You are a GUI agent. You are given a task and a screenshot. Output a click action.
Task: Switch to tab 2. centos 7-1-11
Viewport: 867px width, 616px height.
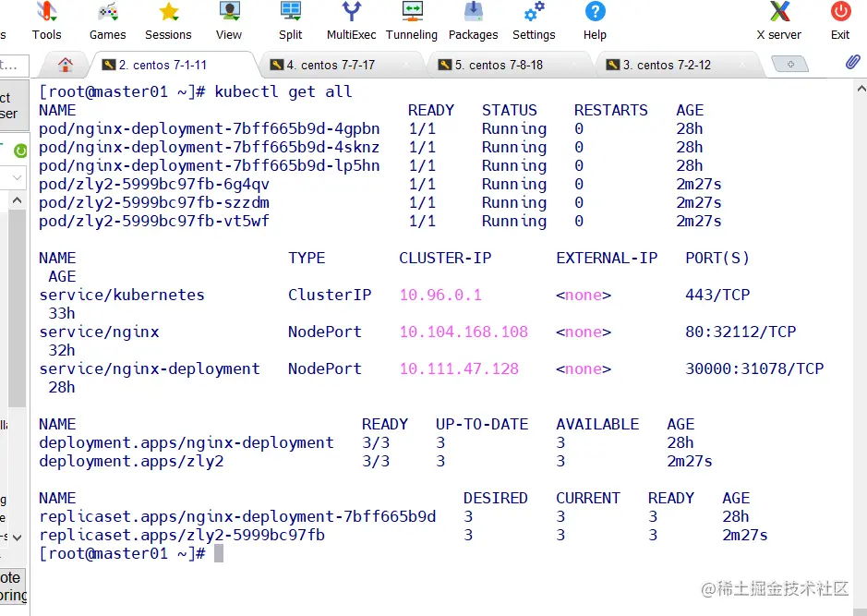click(x=173, y=65)
